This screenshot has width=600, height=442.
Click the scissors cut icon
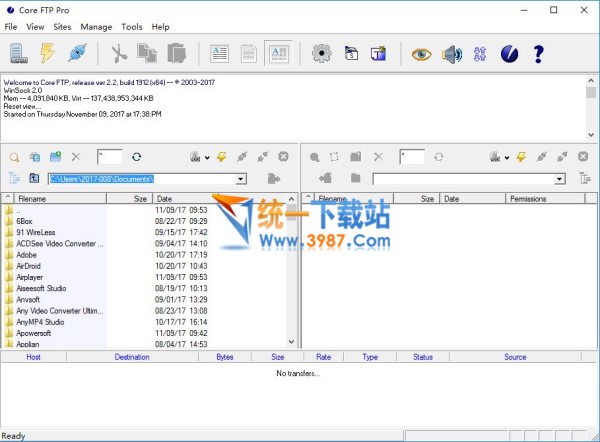coord(119,53)
